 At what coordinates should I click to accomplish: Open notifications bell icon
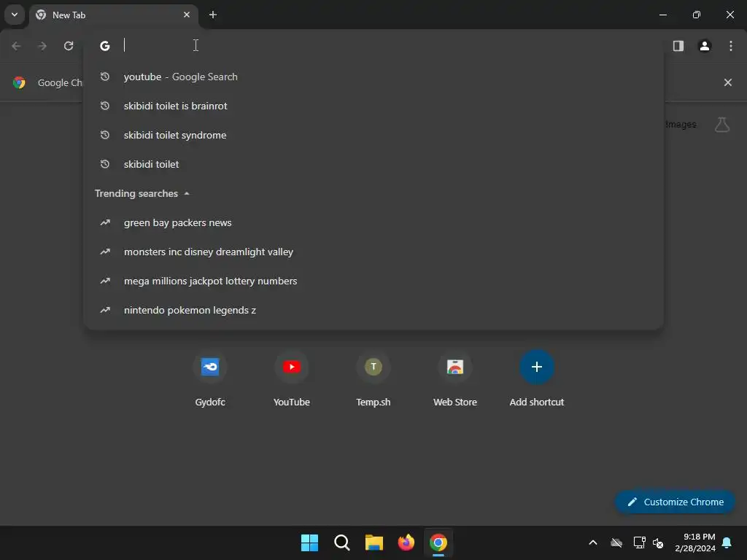(x=727, y=542)
